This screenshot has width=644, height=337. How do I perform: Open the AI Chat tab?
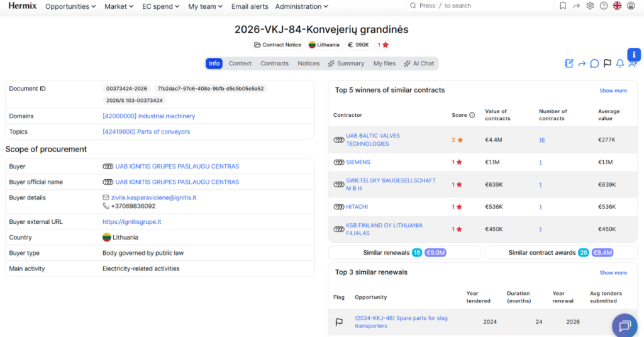[419, 64]
